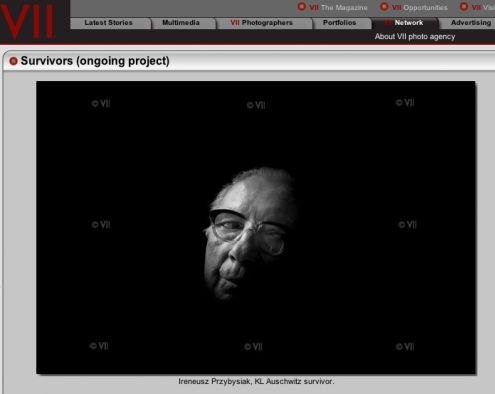495x394 pixels.
Task: Open the Advertising tab
Action: tap(468, 23)
